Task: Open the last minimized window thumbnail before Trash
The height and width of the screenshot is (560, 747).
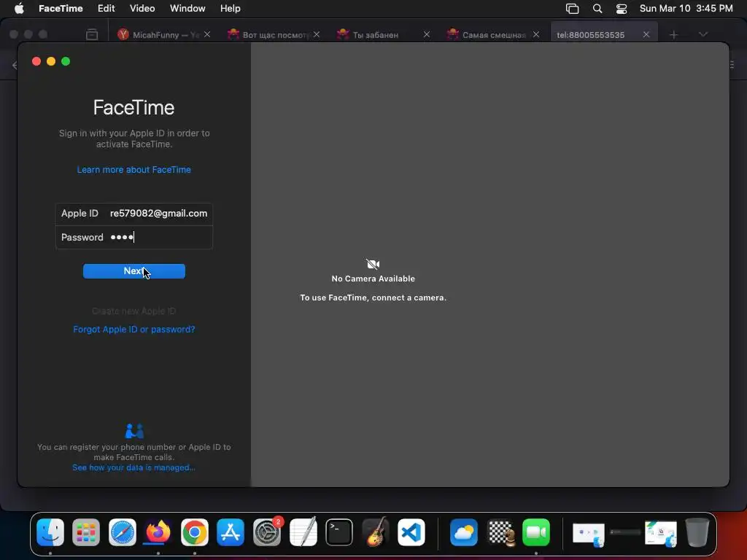Action: pyautogui.click(x=661, y=534)
